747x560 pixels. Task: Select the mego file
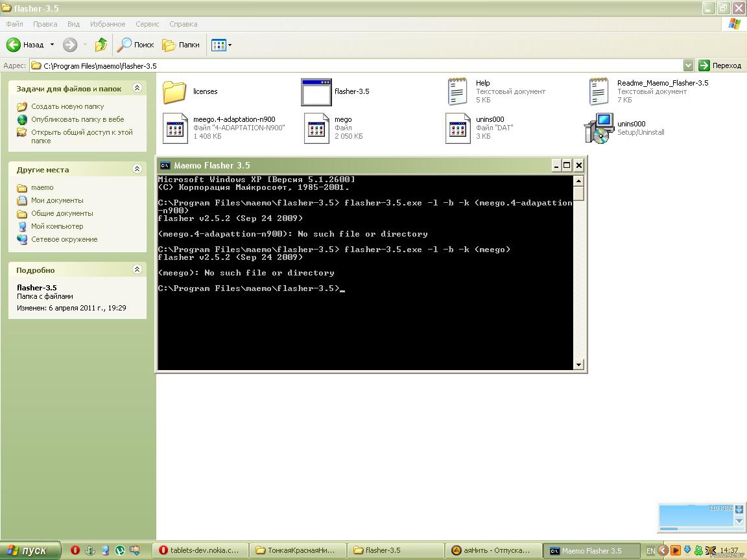click(333, 128)
